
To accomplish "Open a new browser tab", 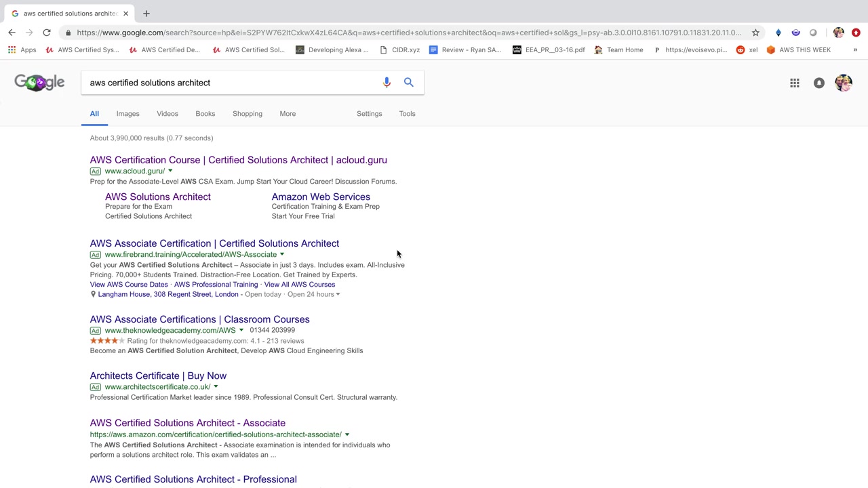I will 146,14.
